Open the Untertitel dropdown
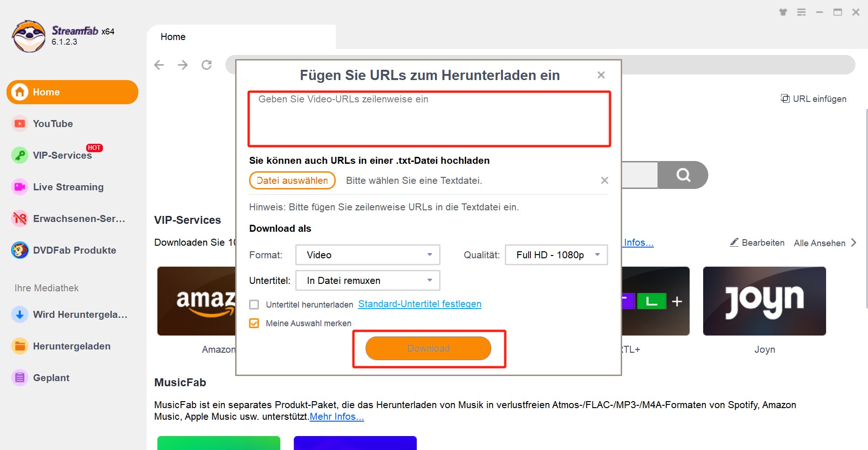The height and width of the screenshot is (450, 868). 368,281
